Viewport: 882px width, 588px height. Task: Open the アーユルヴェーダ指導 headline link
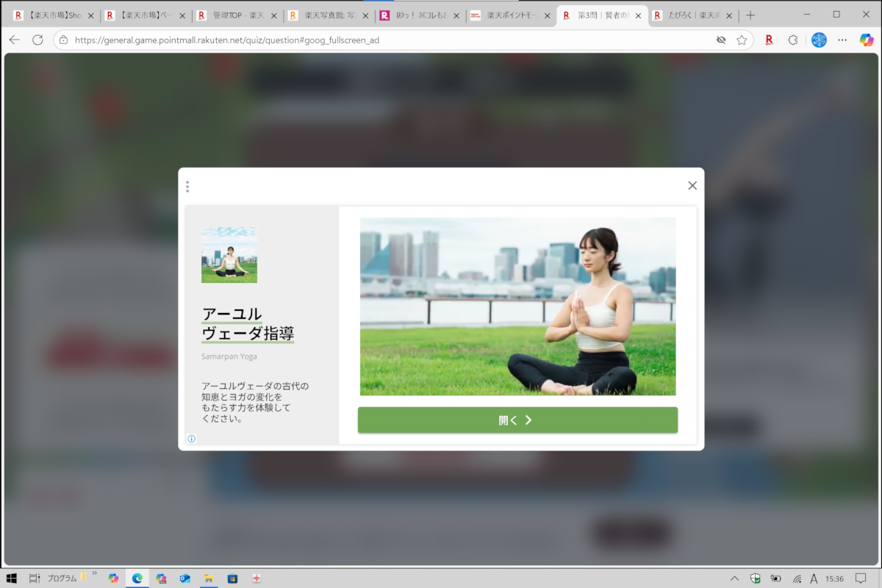[x=248, y=324]
